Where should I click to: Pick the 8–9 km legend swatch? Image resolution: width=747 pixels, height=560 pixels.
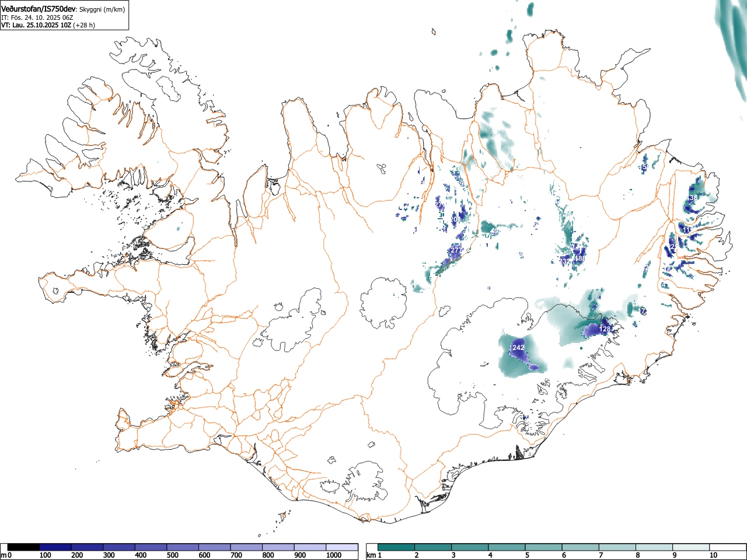(x=654, y=547)
